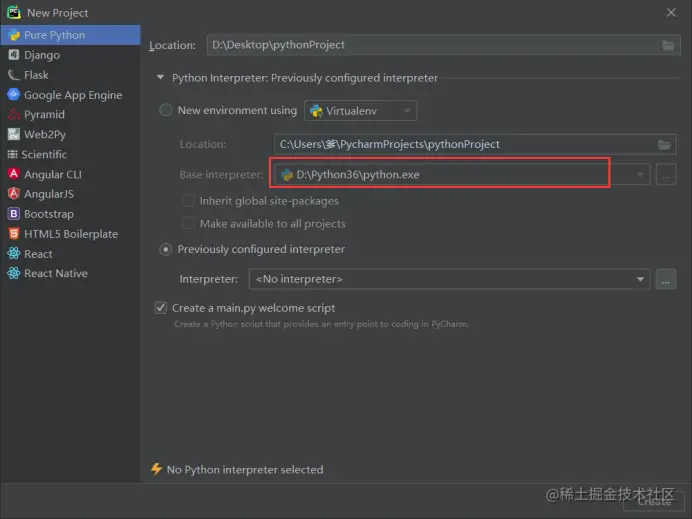This screenshot has height=519, width=692.
Task: Click the React atom icon
Action: 14,253
